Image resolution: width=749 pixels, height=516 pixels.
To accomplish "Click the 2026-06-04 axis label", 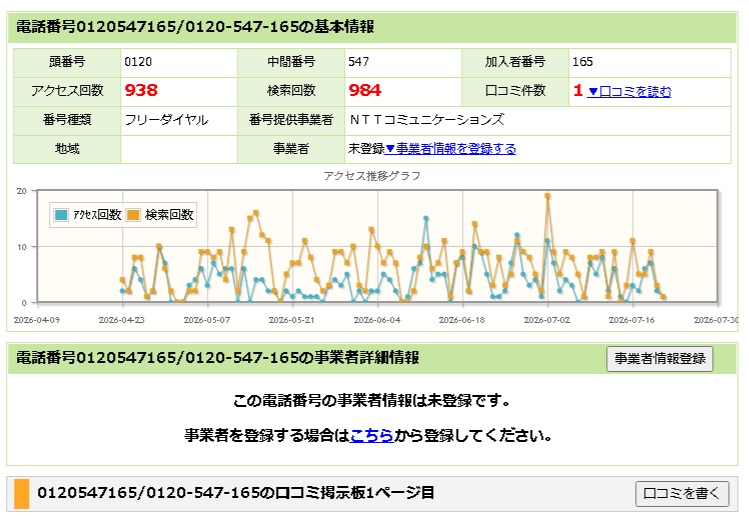I will [x=377, y=320].
